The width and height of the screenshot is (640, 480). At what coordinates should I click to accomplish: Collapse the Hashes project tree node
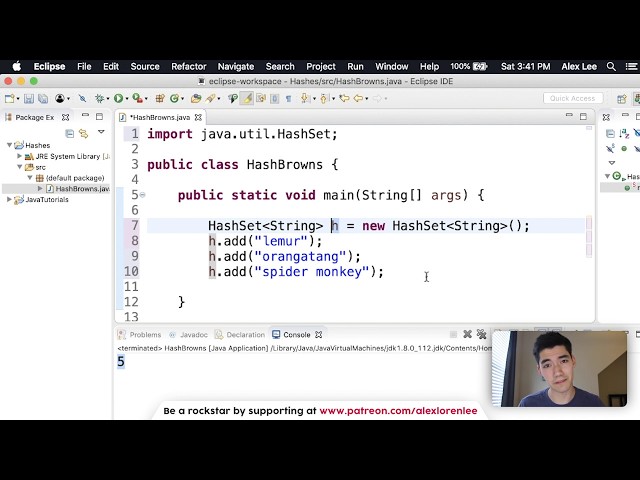click(x=9, y=145)
